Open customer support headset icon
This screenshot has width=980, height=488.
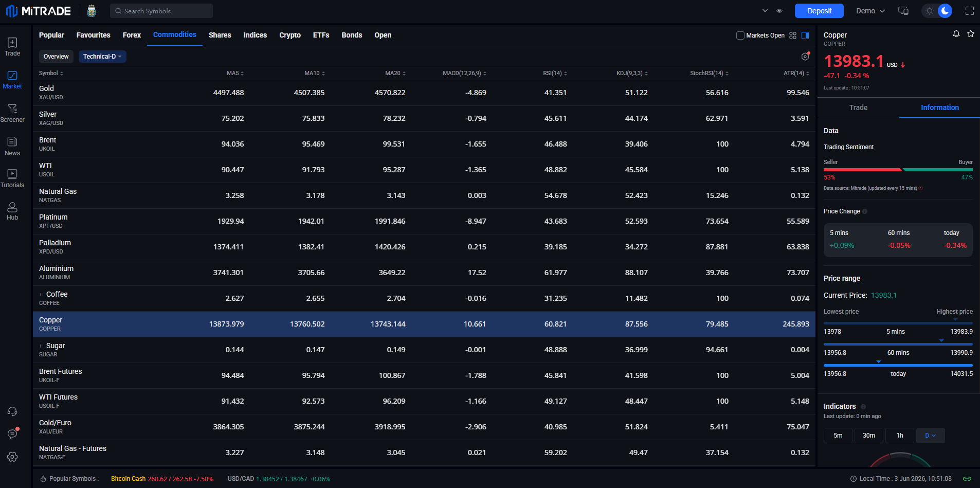(x=12, y=411)
